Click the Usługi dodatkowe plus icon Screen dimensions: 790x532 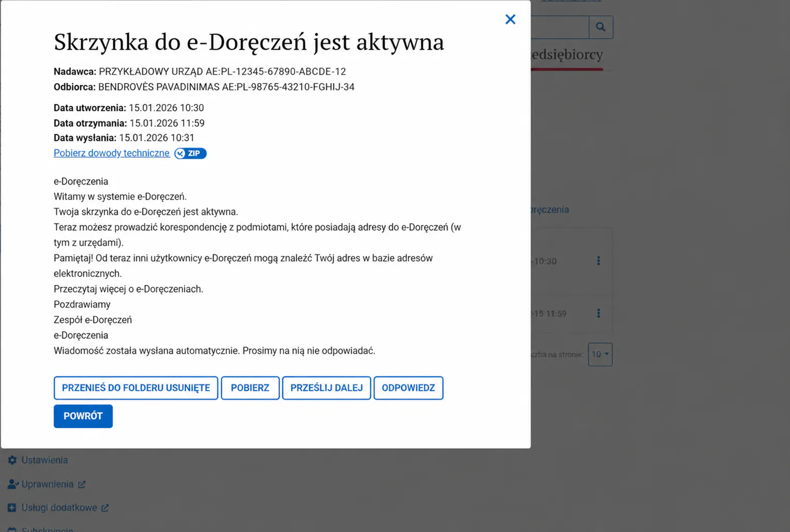(x=12, y=508)
